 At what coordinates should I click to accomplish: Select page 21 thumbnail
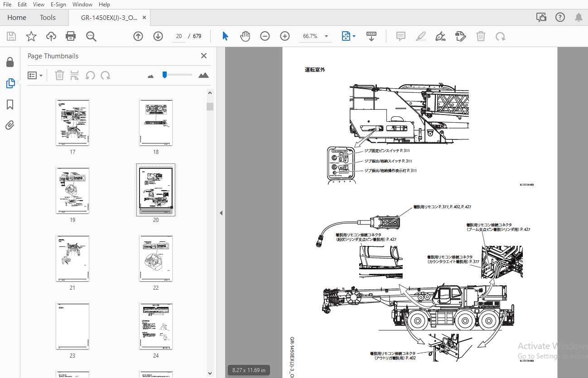tap(72, 258)
